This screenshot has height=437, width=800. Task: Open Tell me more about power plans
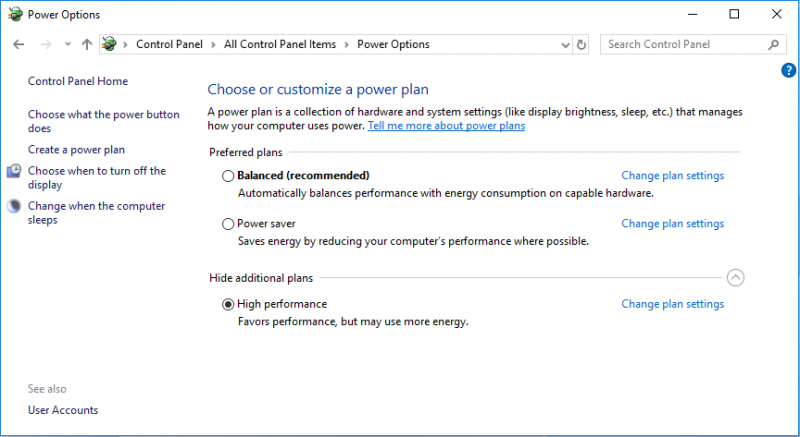click(446, 125)
